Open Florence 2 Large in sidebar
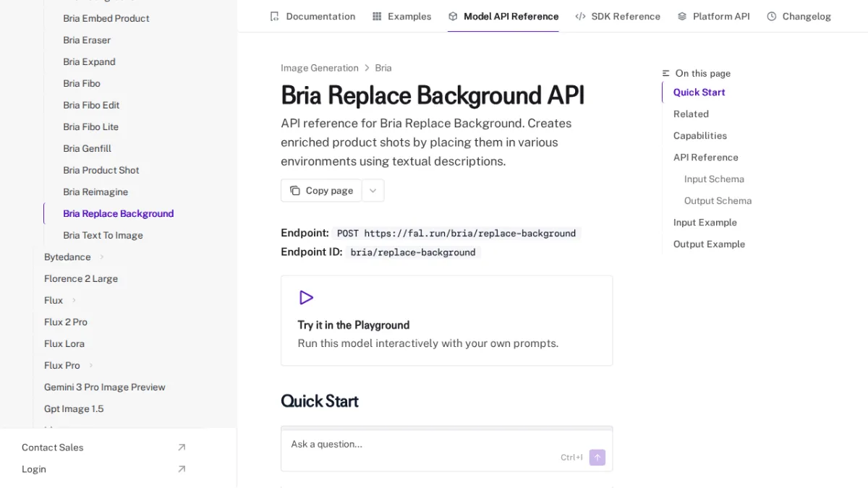The height and width of the screenshot is (488, 868). pyautogui.click(x=81, y=278)
